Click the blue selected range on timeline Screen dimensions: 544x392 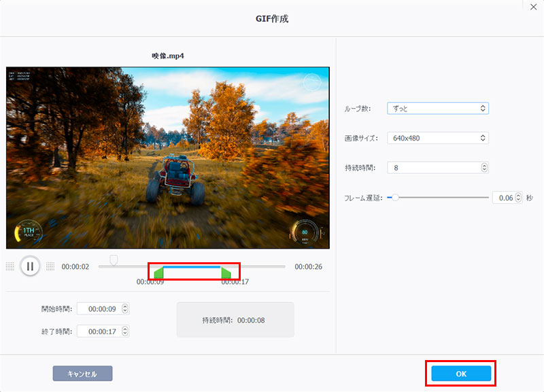click(192, 267)
